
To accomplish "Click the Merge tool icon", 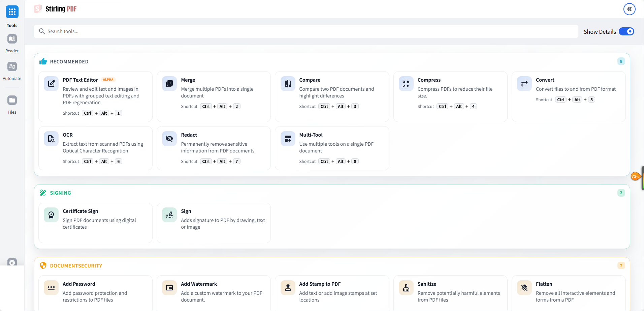I will pyautogui.click(x=169, y=83).
